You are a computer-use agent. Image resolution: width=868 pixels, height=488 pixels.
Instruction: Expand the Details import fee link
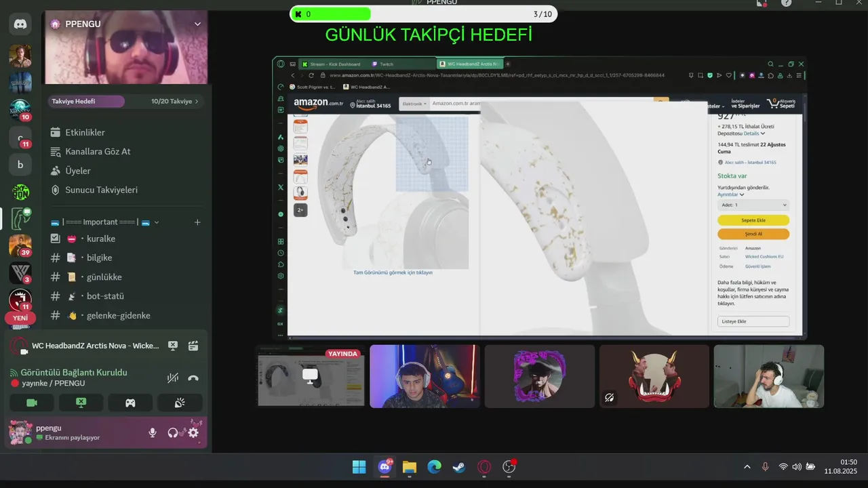[x=754, y=134]
